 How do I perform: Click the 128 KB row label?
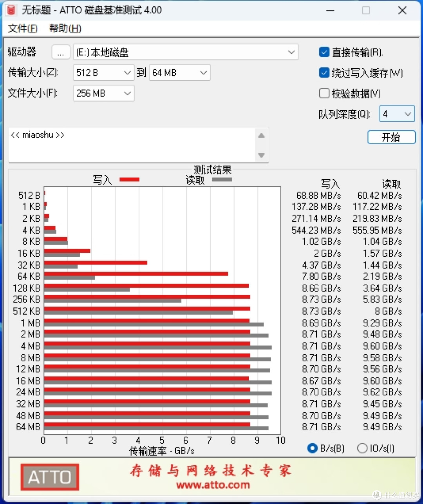click(26, 288)
